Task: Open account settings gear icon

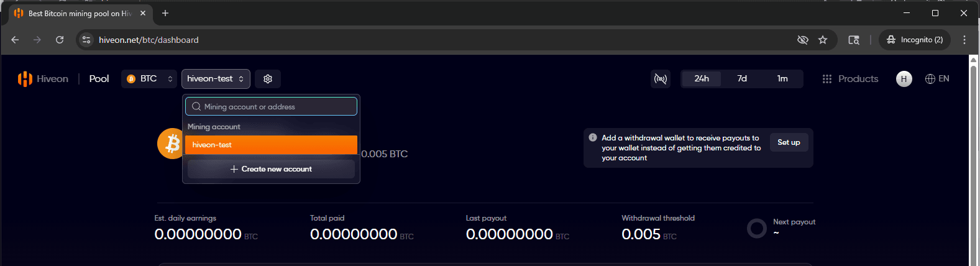Action: coord(268,79)
